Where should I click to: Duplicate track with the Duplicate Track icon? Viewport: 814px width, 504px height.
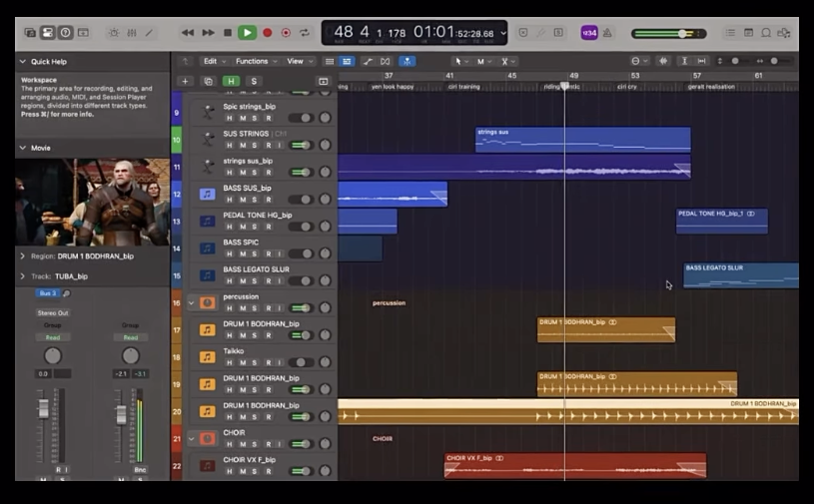209,81
